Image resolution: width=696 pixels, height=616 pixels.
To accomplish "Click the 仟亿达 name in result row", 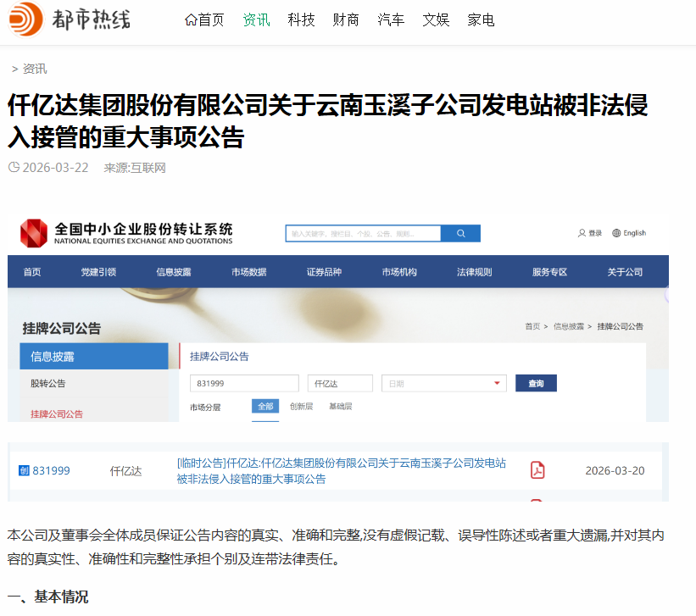I will pyautogui.click(x=125, y=471).
